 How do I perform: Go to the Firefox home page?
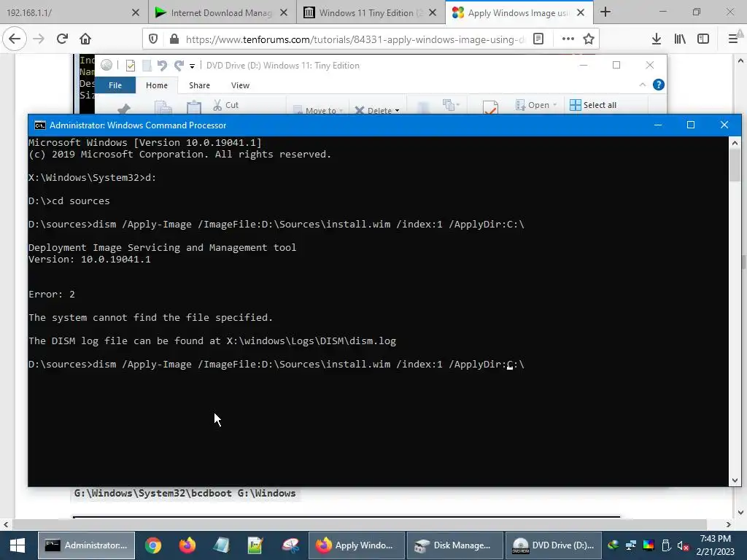point(85,39)
